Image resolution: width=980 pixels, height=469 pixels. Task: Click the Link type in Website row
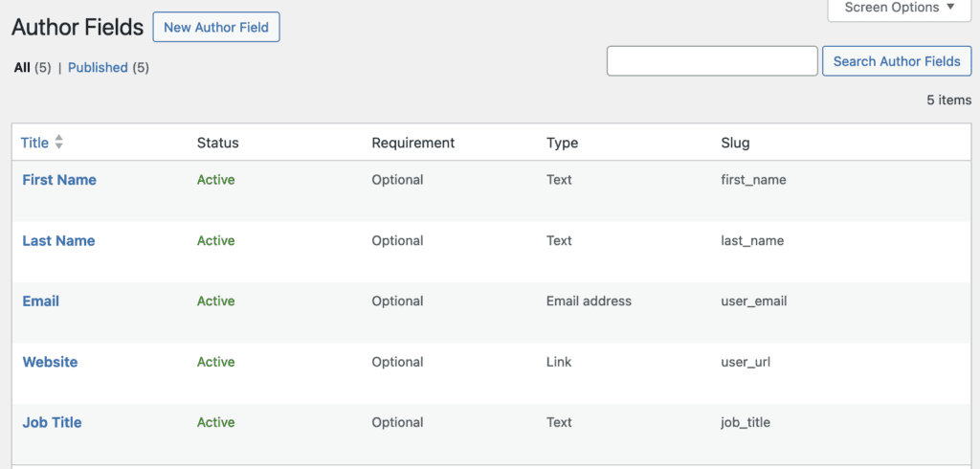(559, 362)
